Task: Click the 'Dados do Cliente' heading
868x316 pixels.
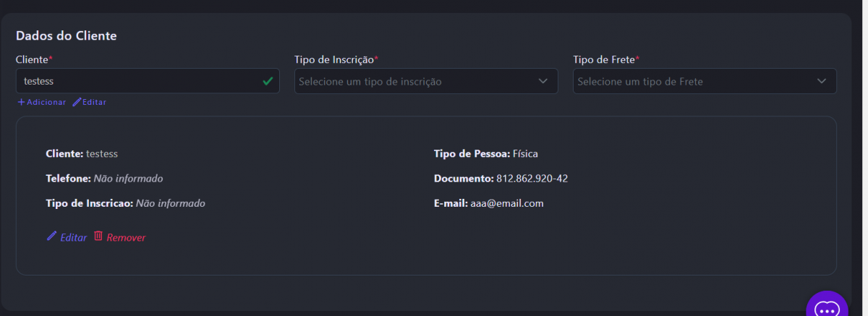Action: [67, 35]
